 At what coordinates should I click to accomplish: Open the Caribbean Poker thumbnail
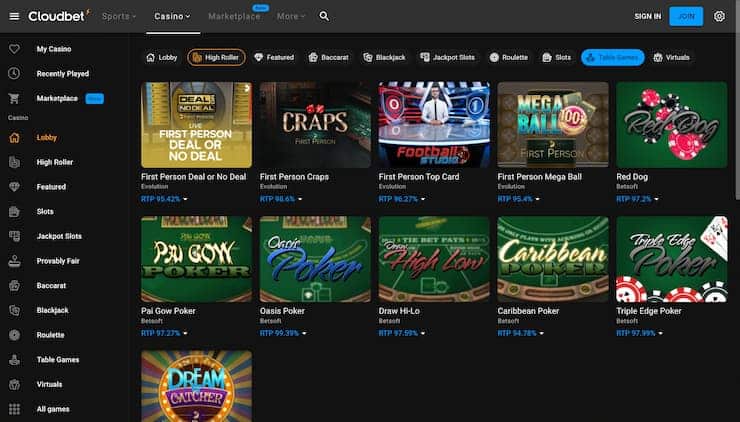coord(553,259)
